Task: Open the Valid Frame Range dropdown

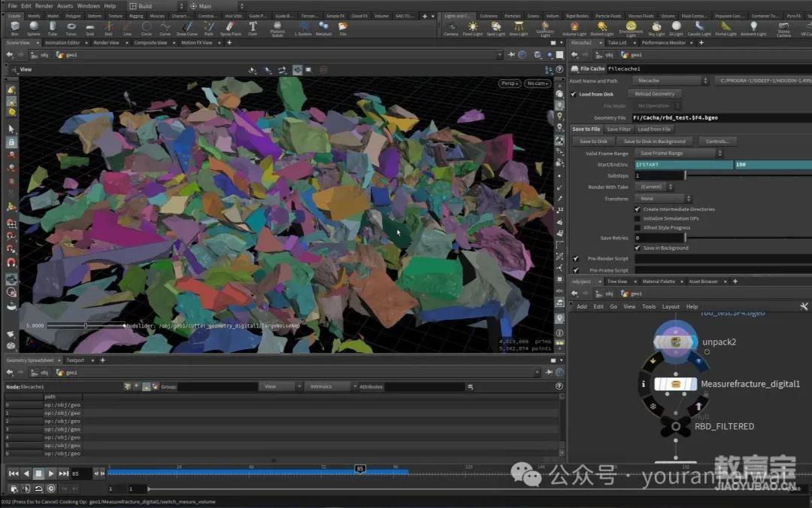Action: pos(679,154)
